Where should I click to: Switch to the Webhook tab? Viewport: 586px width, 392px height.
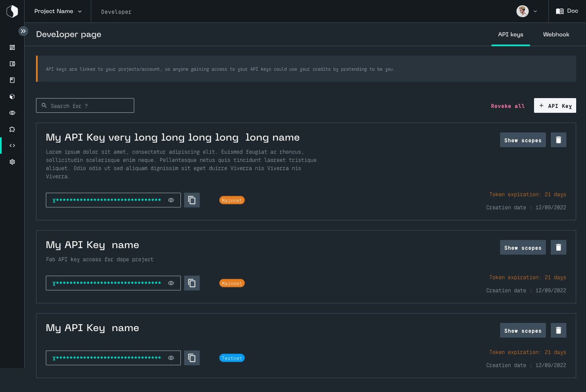coord(556,34)
